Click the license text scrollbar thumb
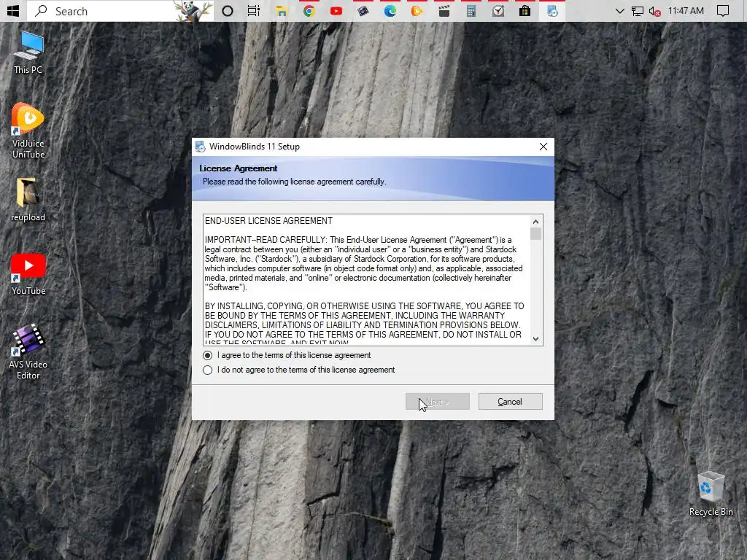Viewport: 747px width, 560px height. 536,234
